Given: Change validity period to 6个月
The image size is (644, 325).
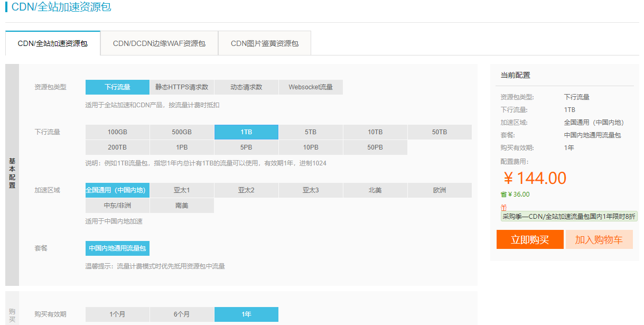Looking at the screenshot, I should click(182, 314).
